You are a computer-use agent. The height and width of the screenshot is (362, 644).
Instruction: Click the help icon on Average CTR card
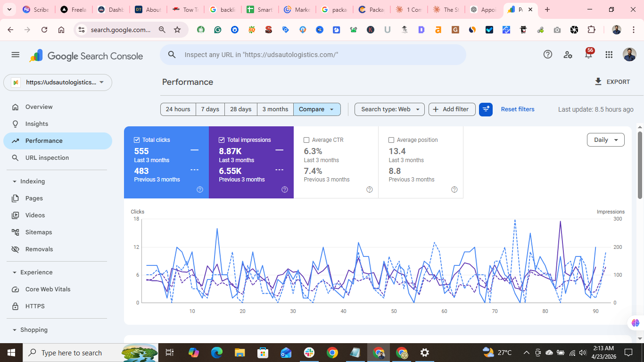click(370, 189)
